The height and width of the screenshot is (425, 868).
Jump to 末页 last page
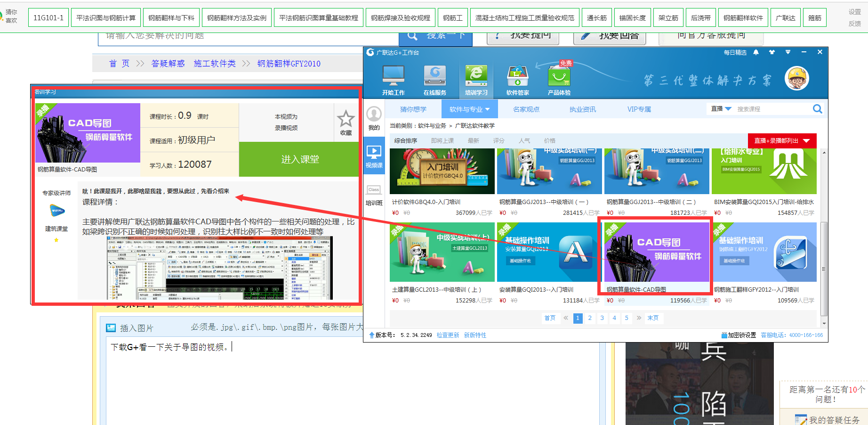(x=653, y=318)
